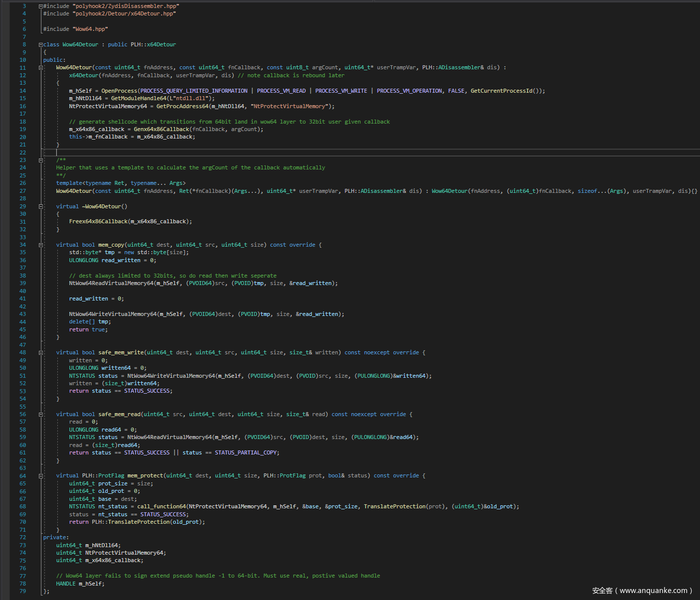The width and height of the screenshot is (700, 600).
Task: Collapse the #include block fold marker
Action: (x=41, y=6)
